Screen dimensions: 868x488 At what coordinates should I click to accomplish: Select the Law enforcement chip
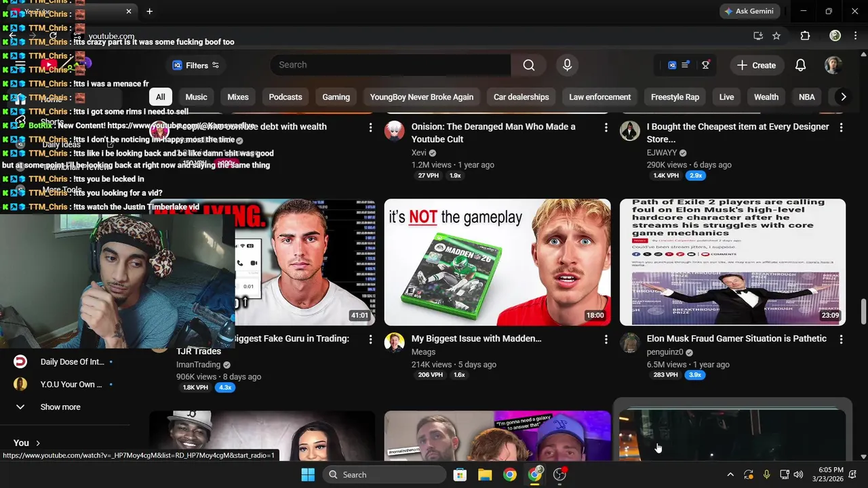click(600, 97)
